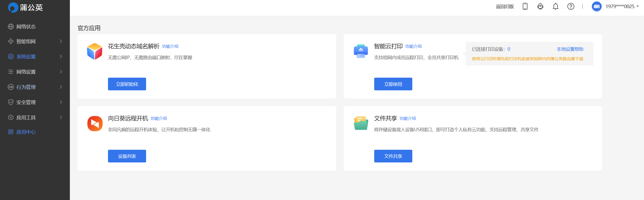Screen dimensions: 644x200
Task: Click the orange 使用云打印时 notice text
Action: pos(527,59)
